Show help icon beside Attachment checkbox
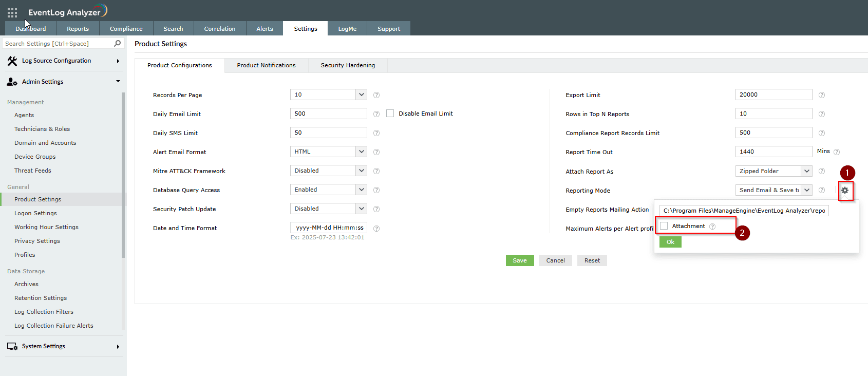The width and height of the screenshot is (868, 376). tap(712, 227)
